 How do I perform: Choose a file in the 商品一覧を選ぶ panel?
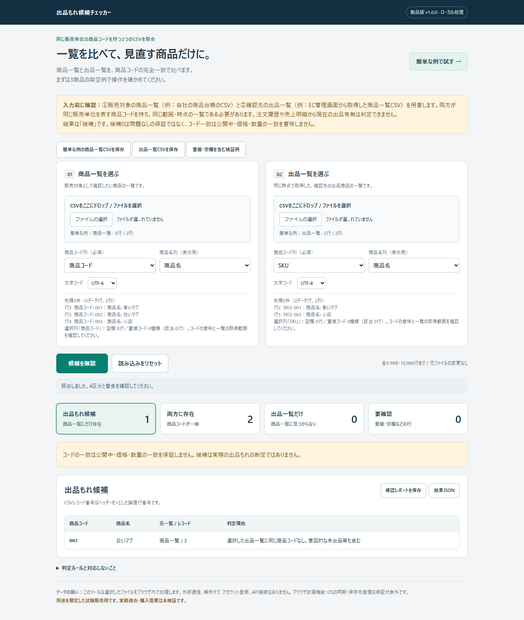[x=91, y=219]
